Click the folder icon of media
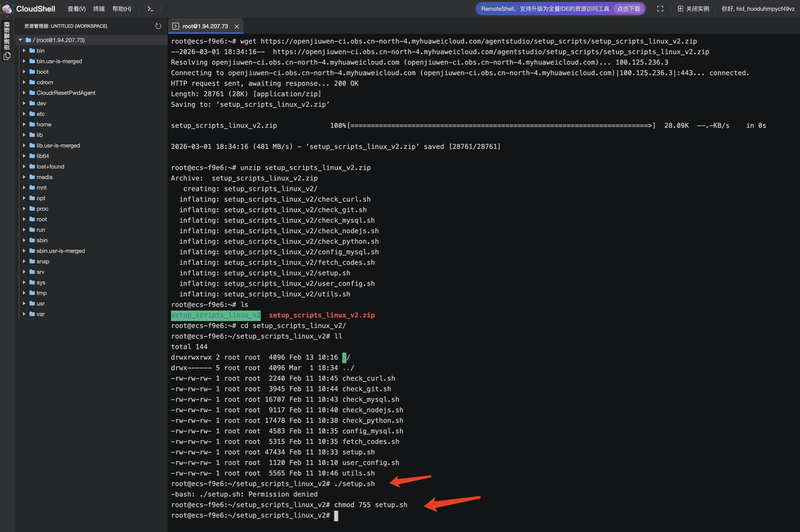 point(32,177)
